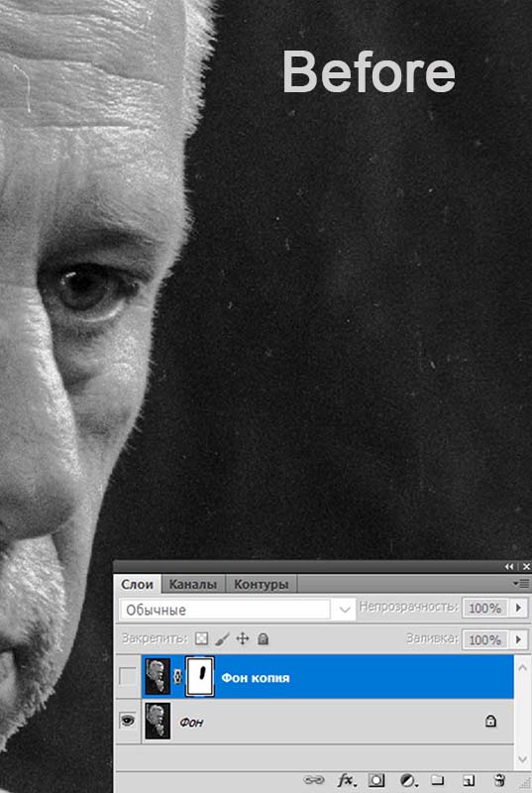The width and height of the screenshot is (532, 793).
Task: Toggle lock transparent pixels
Action: (201, 638)
